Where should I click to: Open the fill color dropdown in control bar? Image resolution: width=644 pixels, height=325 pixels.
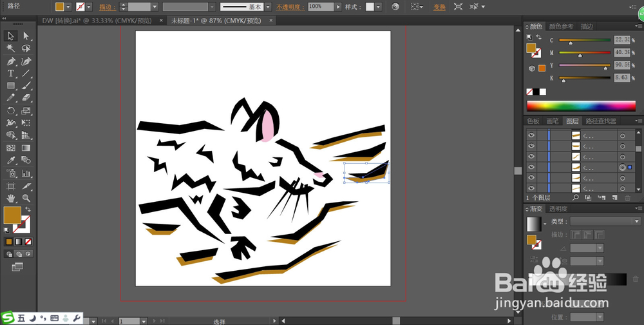(x=69, y=7)
